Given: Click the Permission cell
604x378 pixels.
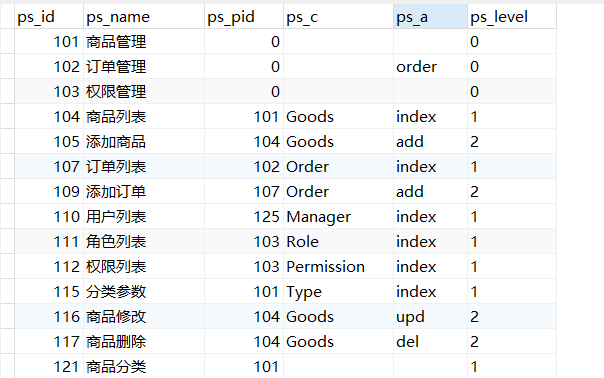Looking at the screenshot, I should 338,267.
